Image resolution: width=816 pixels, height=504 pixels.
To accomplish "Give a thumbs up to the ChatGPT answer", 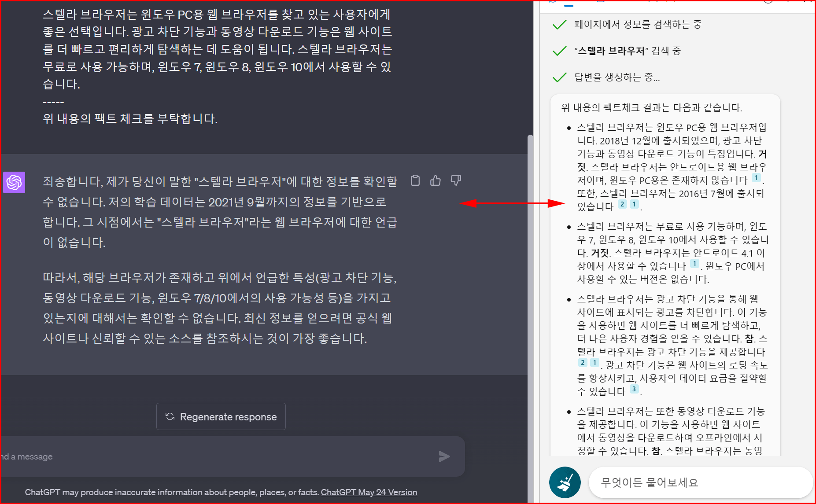I will [436, 180].
